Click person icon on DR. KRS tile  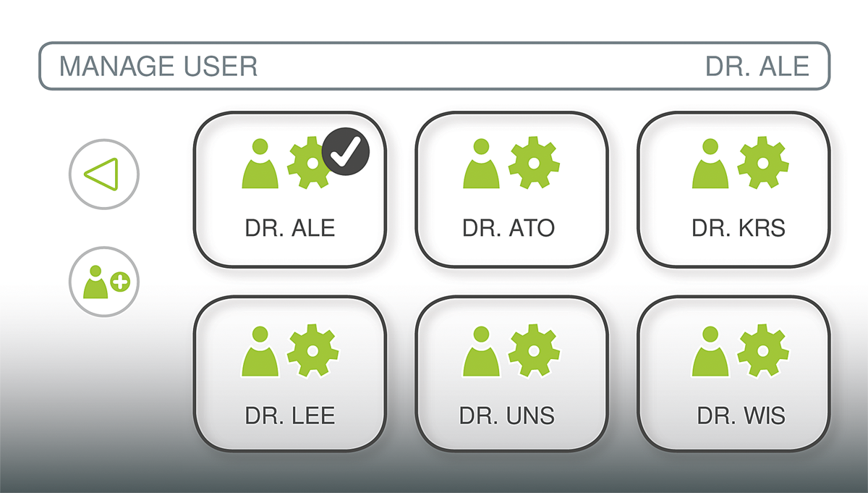click(710, 163)
